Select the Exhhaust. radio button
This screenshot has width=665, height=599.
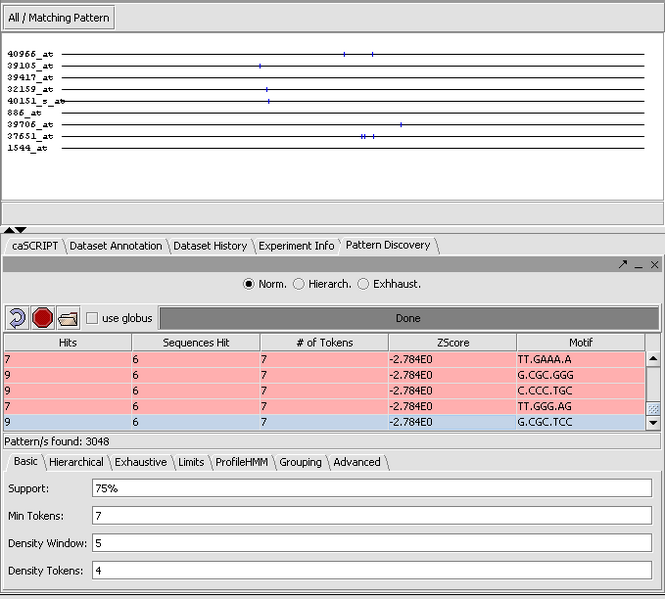pos(363,284)
